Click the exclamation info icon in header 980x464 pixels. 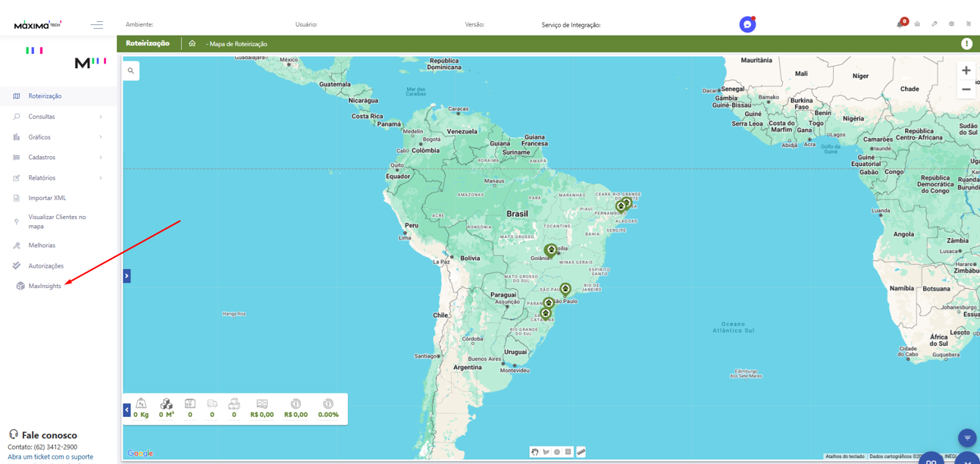[966, 44]
